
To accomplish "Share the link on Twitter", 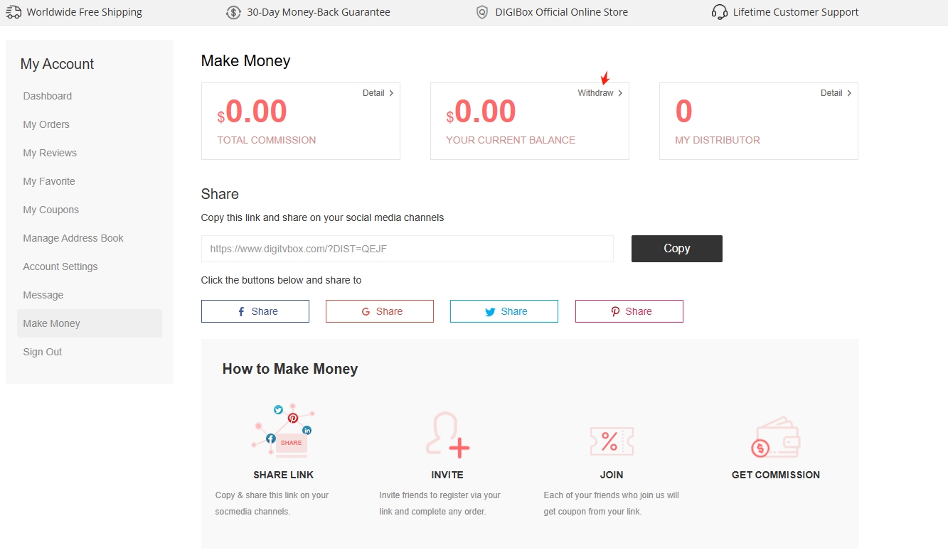I will 504,311.
